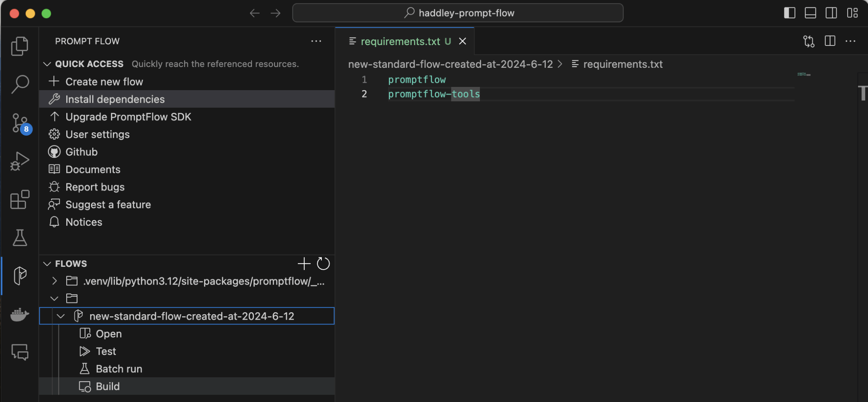Screen dimensions: 868x402
Task: Select the requirements.txt editor tab
Action: click(400, 41)
